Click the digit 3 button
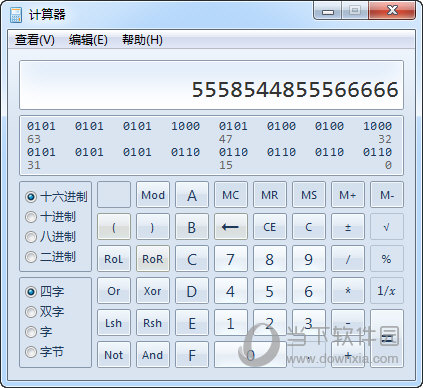423x388 pixels. 309,323
